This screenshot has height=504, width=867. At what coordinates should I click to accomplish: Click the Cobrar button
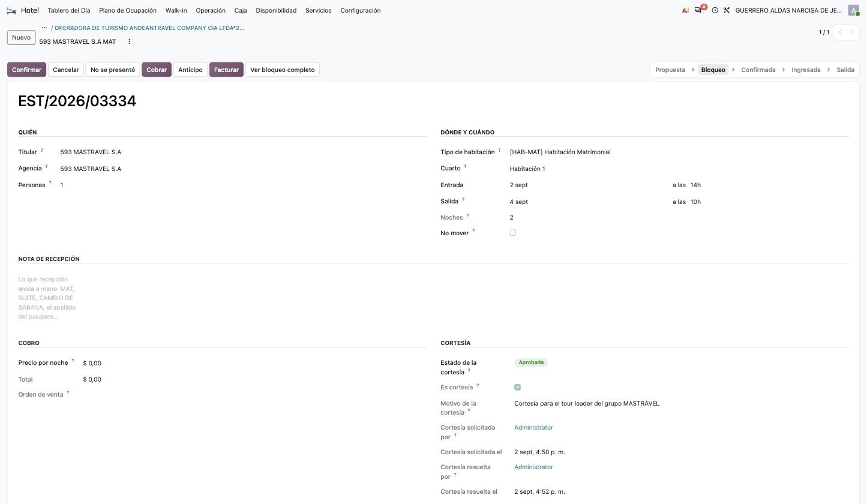pos(157,70)
